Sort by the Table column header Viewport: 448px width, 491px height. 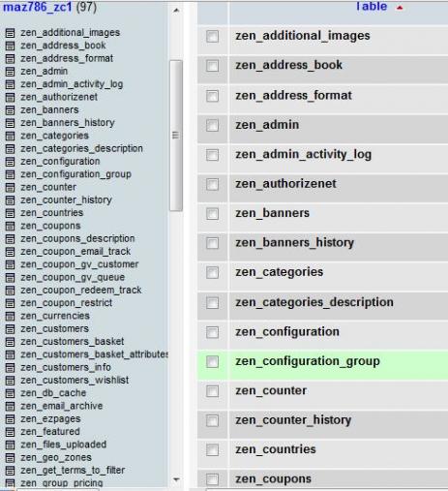point(372,6)
